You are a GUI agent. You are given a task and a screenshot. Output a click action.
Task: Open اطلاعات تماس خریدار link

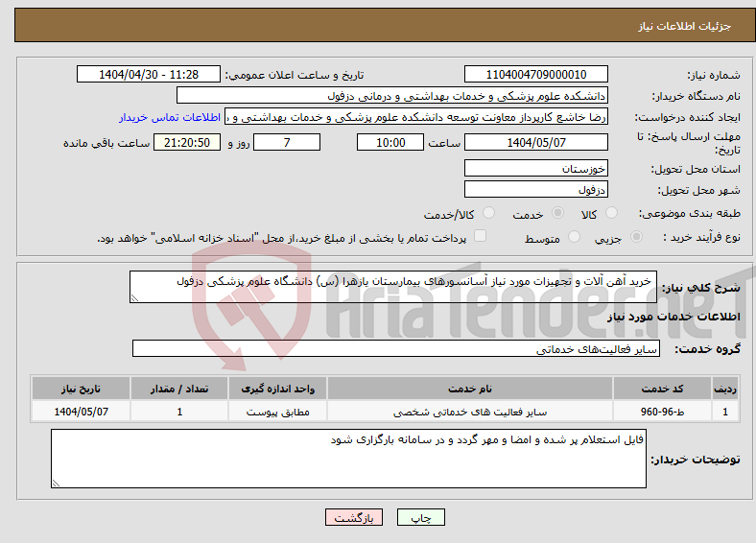170,118
